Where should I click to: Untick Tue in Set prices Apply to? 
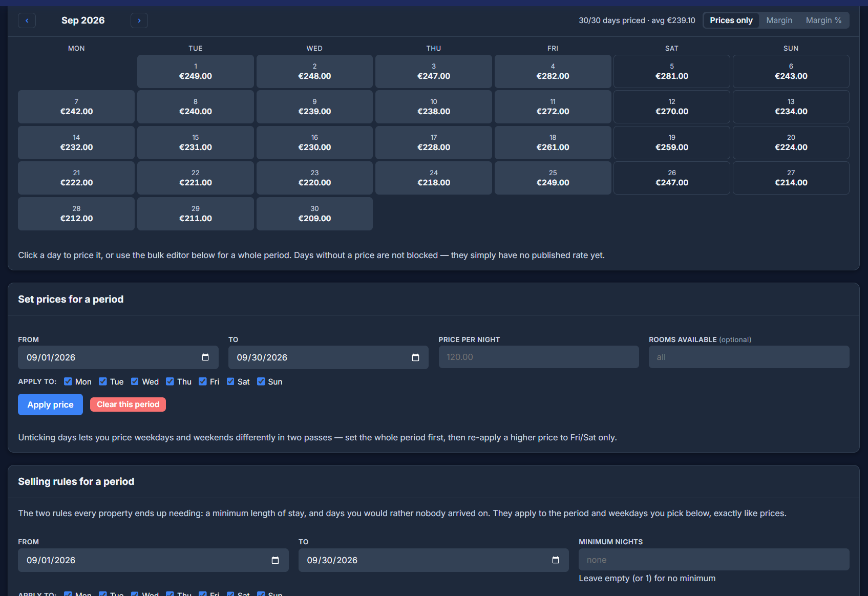(x=103, y=381)
